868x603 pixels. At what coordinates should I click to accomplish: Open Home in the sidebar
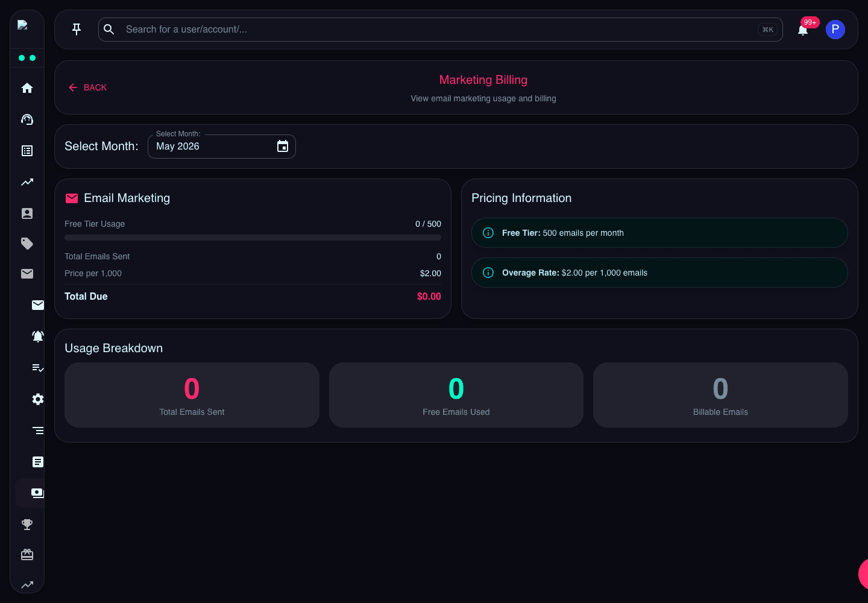[x=27, y=88]
